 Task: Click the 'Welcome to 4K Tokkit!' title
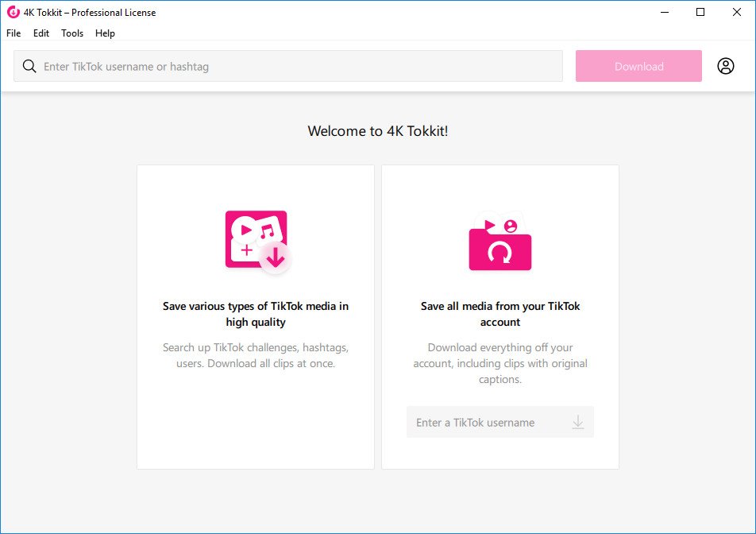click(x=378, y=131)
